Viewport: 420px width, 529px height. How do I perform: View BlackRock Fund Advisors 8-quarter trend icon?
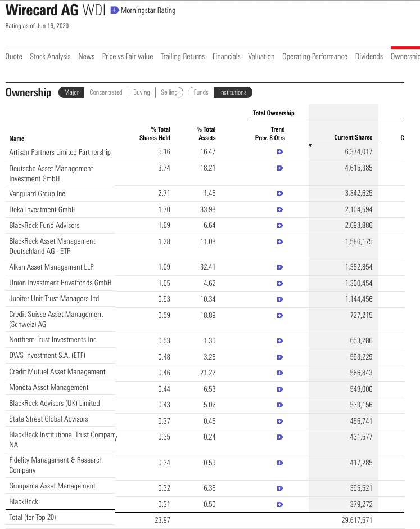[x=280, y=226]
